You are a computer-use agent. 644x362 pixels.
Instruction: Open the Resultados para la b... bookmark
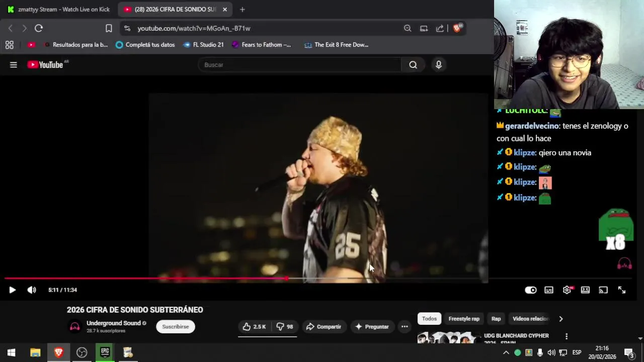pyautogui.click(x=75, y=45)
